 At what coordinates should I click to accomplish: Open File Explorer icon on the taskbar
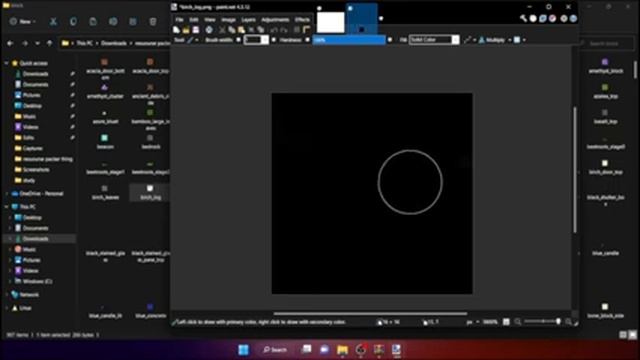[342, 350]
